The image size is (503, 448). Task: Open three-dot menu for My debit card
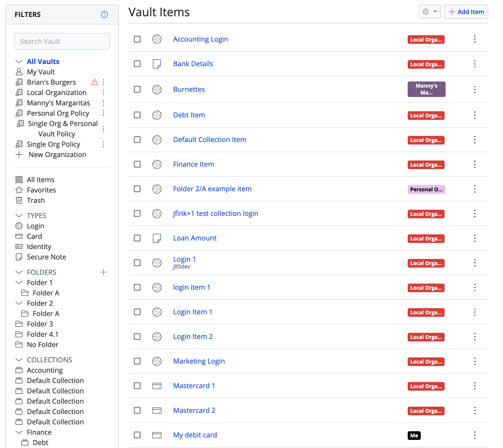(475, 435)
